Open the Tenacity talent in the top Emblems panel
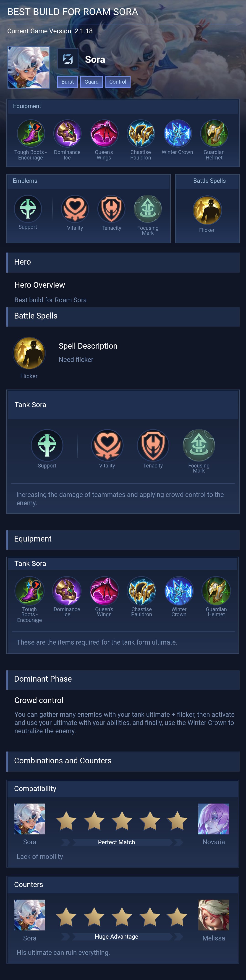This screenshot has width=246, height=980. (x=111, y=209)
